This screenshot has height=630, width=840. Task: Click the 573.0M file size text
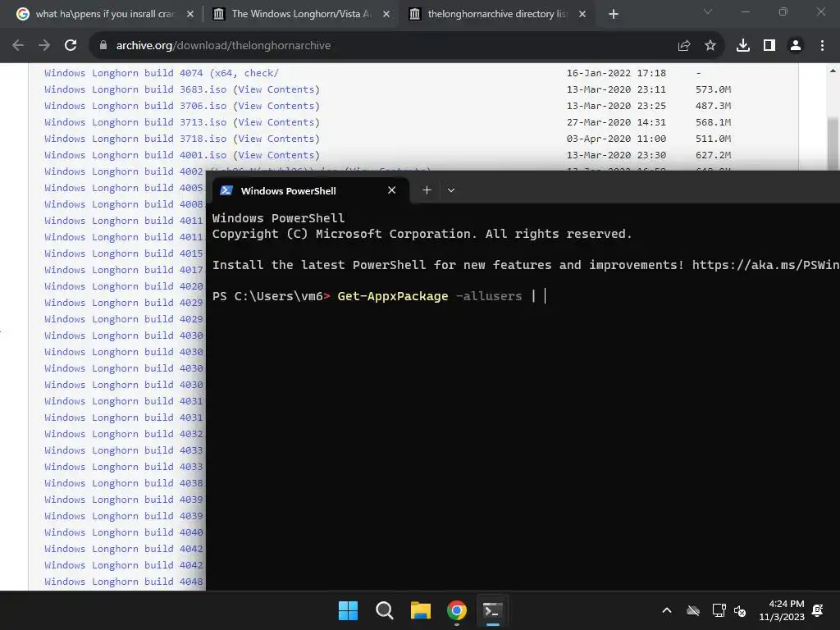(x=713, y=89)
